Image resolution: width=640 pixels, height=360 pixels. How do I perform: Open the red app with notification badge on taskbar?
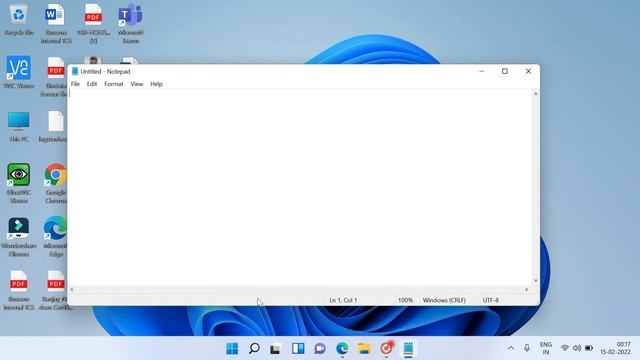(x=387, y=348)
